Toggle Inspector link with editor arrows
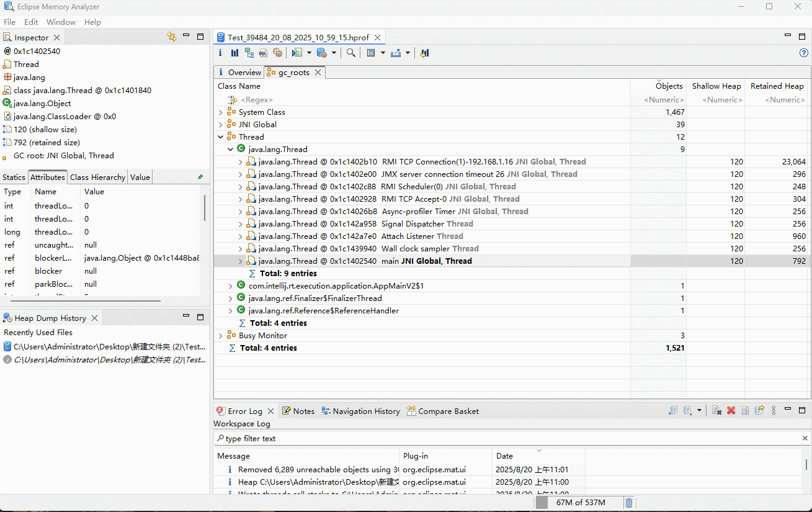The width and height of the screenshot is (812, 512). [172, 37]
